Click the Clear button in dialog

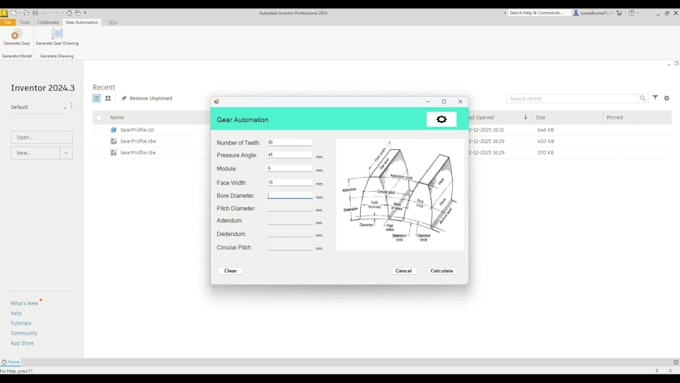[x=230, y=271]
